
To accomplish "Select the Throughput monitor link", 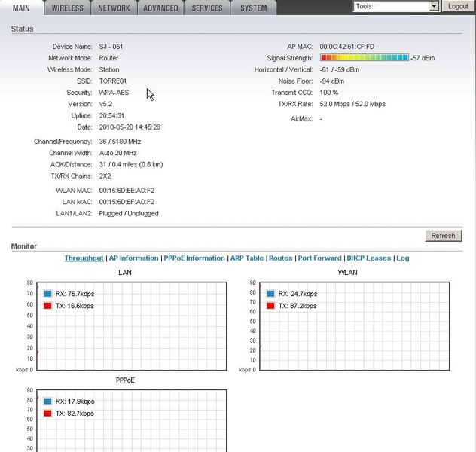I will coord(84,258).
